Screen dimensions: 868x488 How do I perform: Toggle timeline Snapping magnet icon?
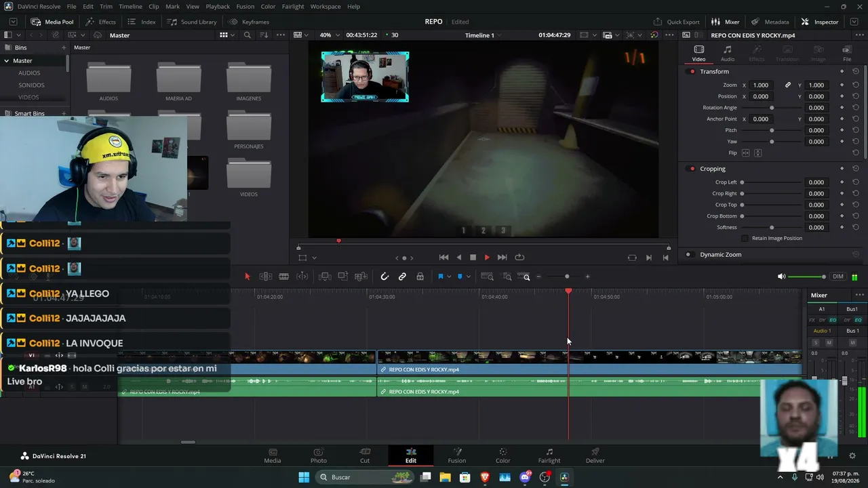(x=384, y=277)
